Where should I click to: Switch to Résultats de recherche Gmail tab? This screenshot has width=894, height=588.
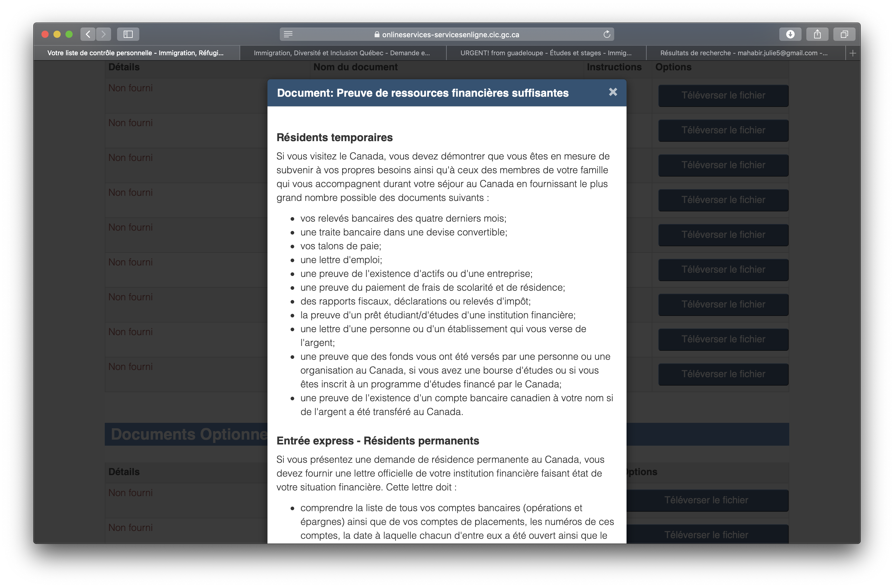[744, 53]
